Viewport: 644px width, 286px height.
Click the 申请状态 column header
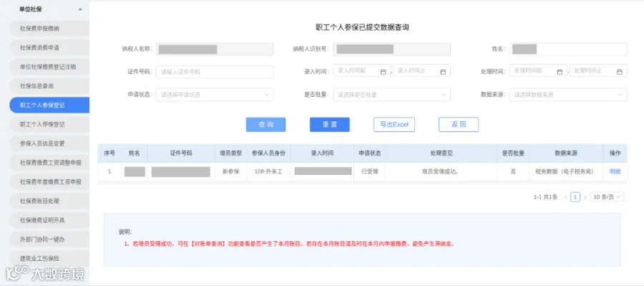point(370,153)
